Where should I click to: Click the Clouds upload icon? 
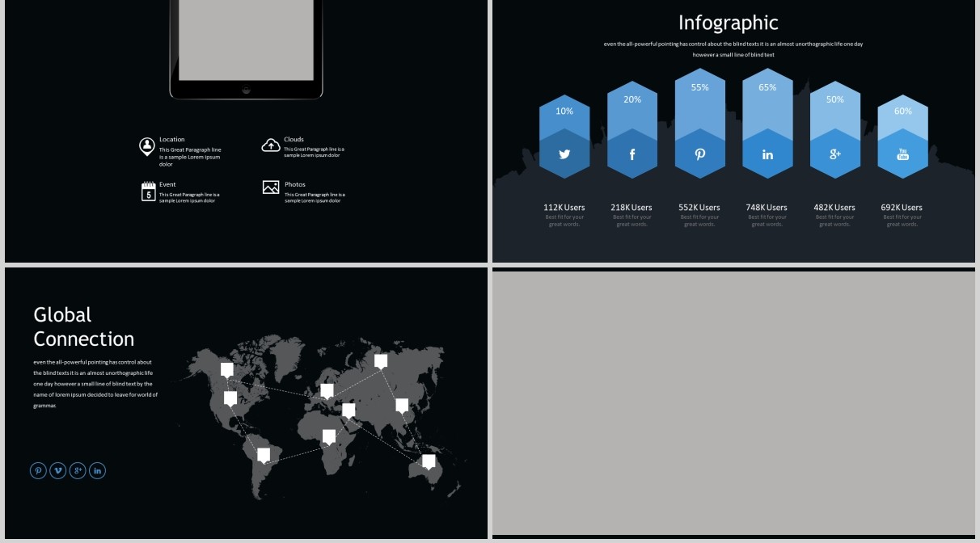point(271,145)
